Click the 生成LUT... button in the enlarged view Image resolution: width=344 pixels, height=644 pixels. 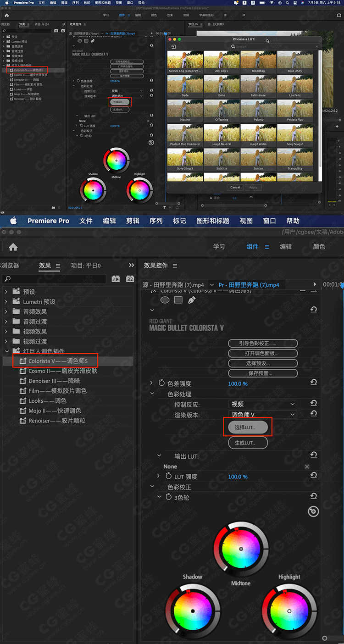(x=248, y=443)
